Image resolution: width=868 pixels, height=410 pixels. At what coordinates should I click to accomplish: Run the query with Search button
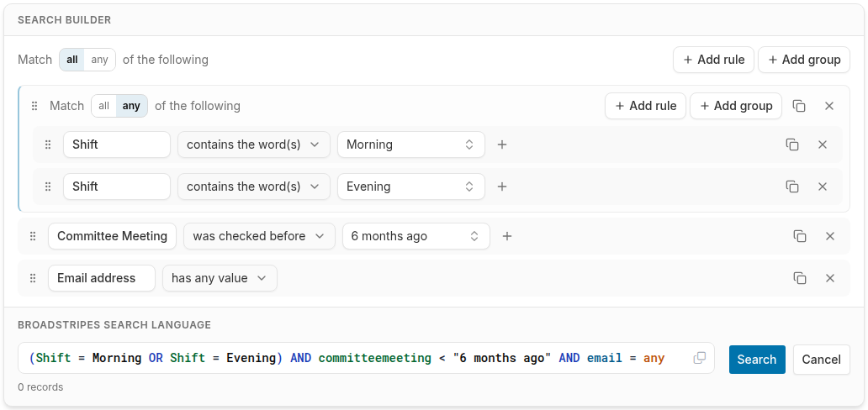coord(757,360)
